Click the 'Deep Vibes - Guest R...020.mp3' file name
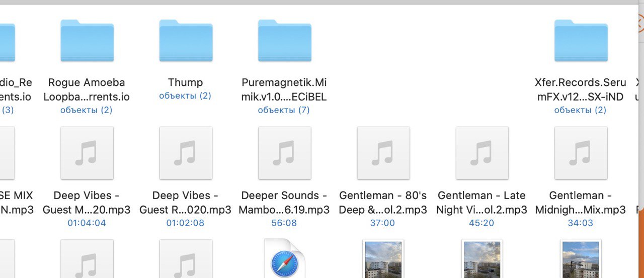Screen dimensions: 644x278 coord(186,203)
